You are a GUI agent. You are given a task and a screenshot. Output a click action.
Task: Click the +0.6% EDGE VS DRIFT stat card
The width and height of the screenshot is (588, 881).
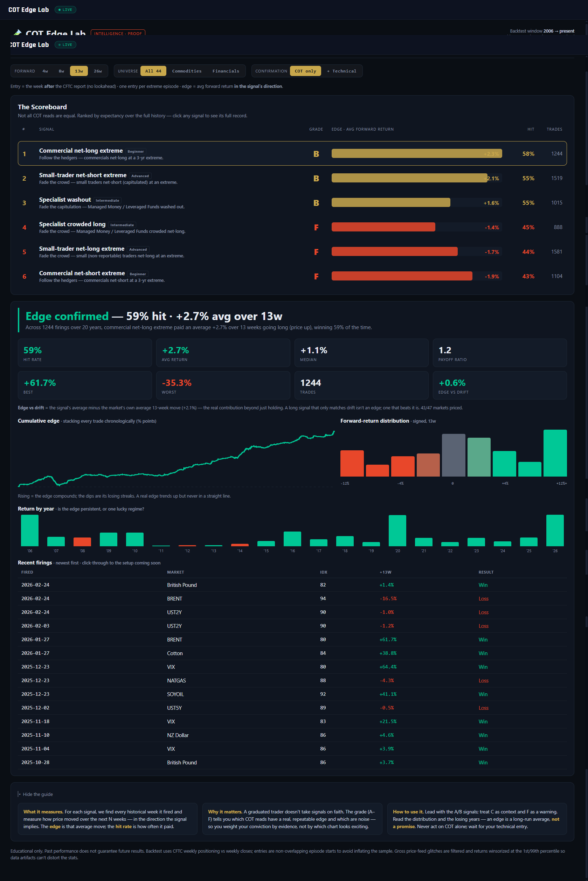(499, 386)
